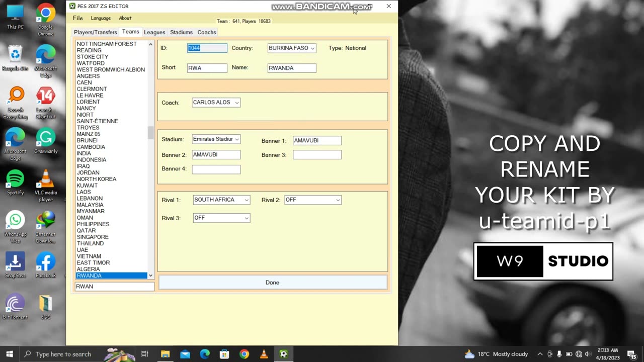The width and height of the screenshot is (644, 362).
Task: Open the Launch Shortcut desktop icon
Action: (45, 103)
